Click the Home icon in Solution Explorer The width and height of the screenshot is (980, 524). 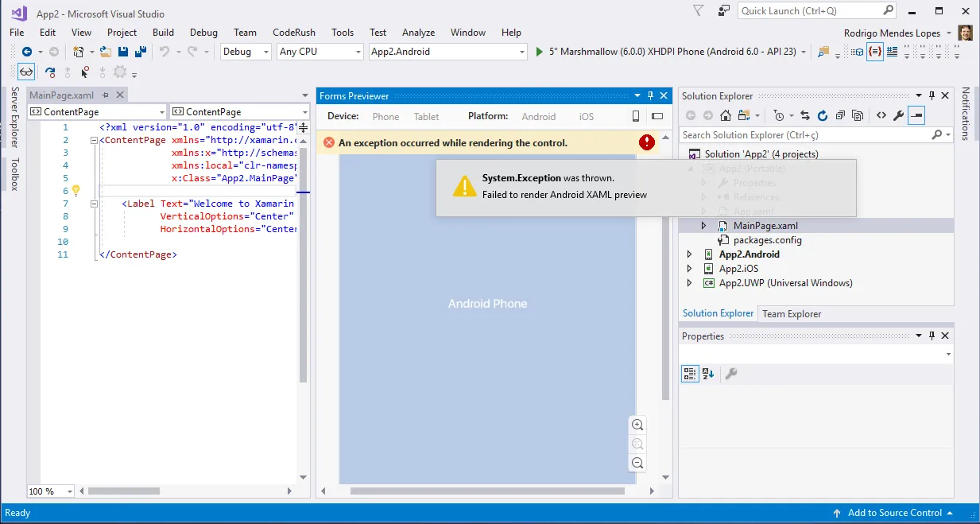[726, 115]
